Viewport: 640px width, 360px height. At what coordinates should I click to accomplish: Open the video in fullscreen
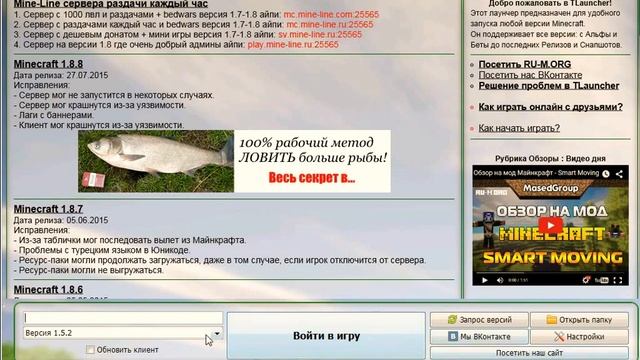[618, 280]
